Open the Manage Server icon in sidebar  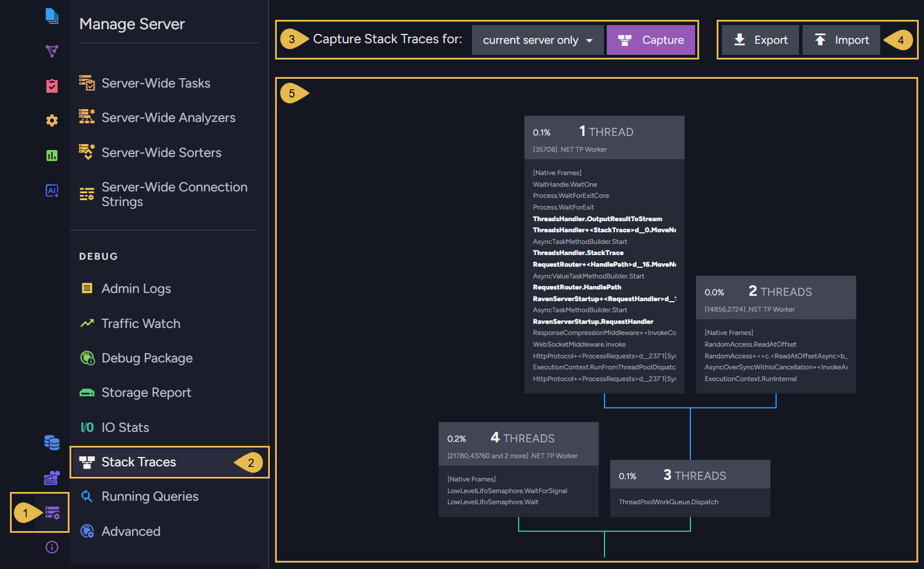click(x=53, y=513)
